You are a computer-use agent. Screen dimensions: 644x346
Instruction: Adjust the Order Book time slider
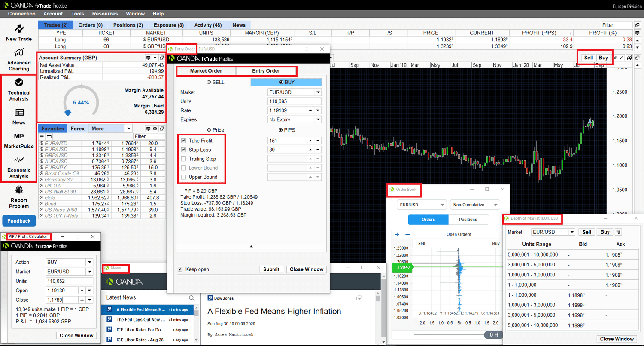[493, 335]
